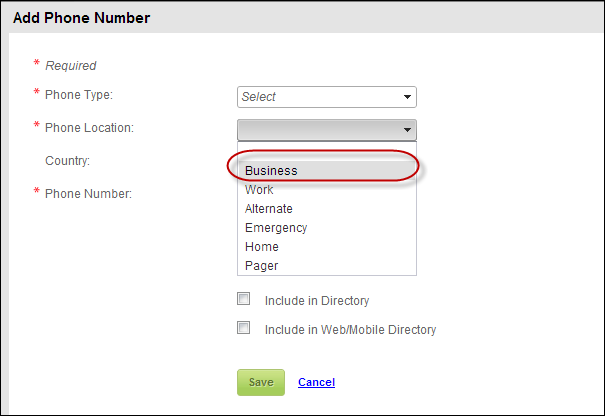Select Pager from the dropdown list
The image size is (605, 416).
click(x=262, y=266)
